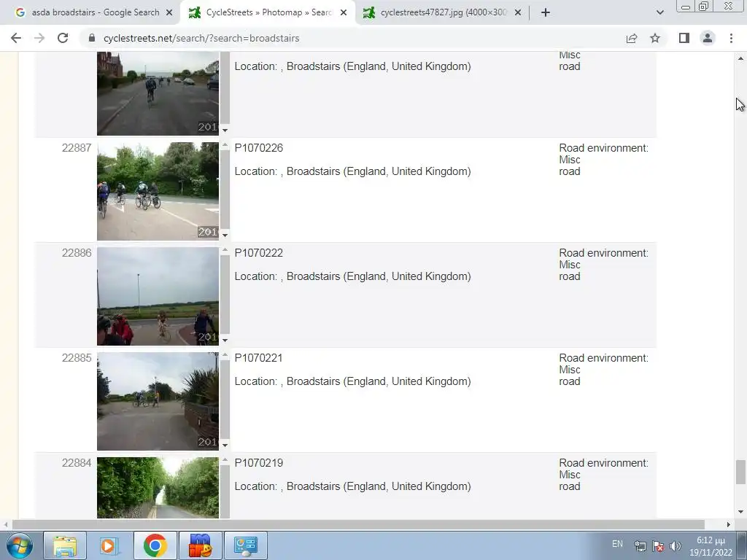Image resolution: width=747 pixels, height=560 pixels.
Task: Open photo thumbnail for entry 22884
Action: coord(158,488)
